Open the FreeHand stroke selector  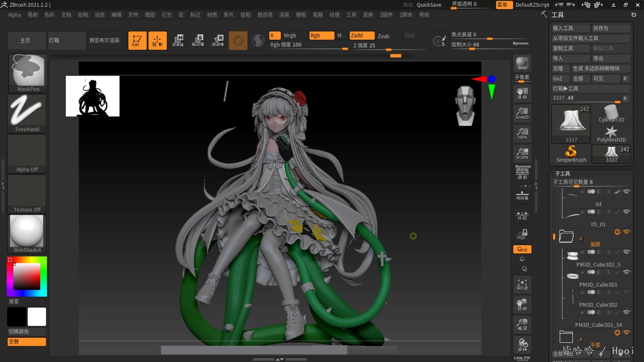tap(27, 113)
